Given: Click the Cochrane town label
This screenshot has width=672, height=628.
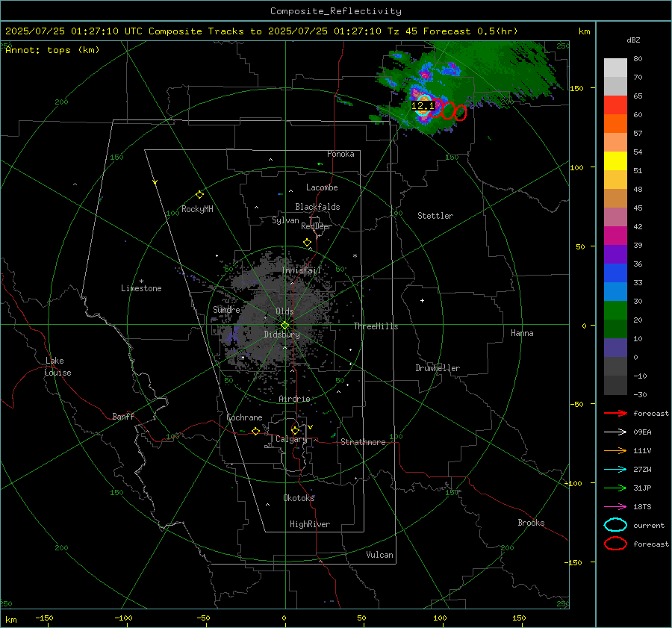Looking at the screenshot, I should (244, 417).
